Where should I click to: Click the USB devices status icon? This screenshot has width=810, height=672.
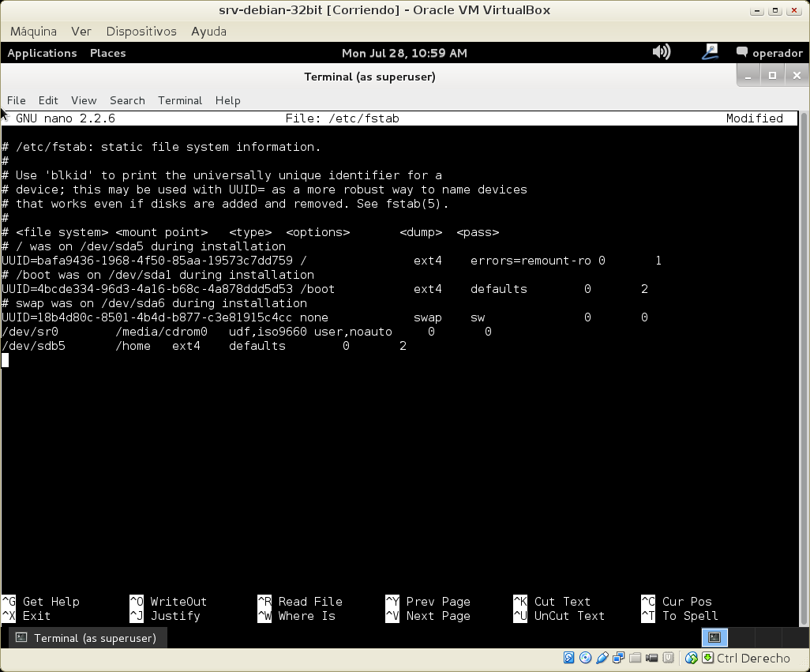(602, 658)
